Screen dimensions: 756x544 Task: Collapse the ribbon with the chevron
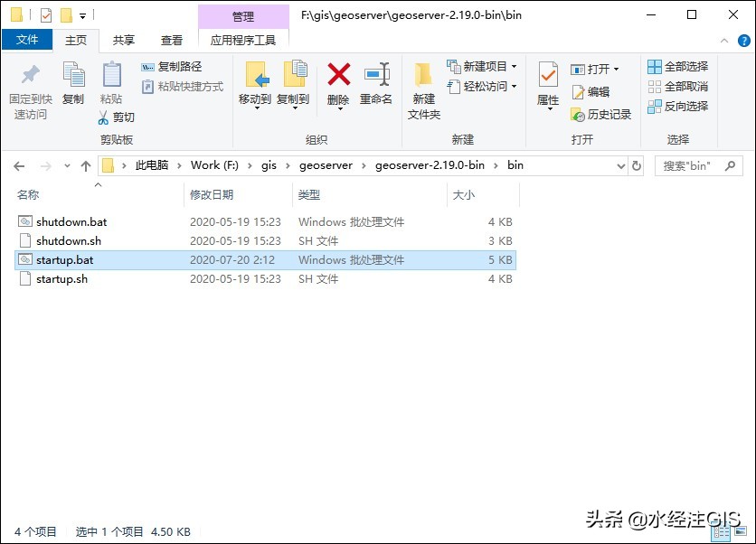click(x=724, y=41)
